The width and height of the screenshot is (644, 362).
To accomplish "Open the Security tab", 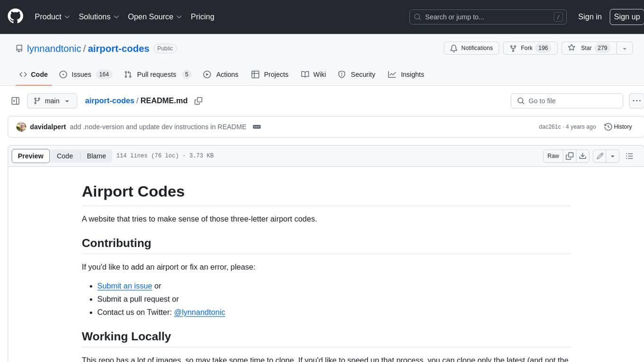I will (x=357, y=74).
